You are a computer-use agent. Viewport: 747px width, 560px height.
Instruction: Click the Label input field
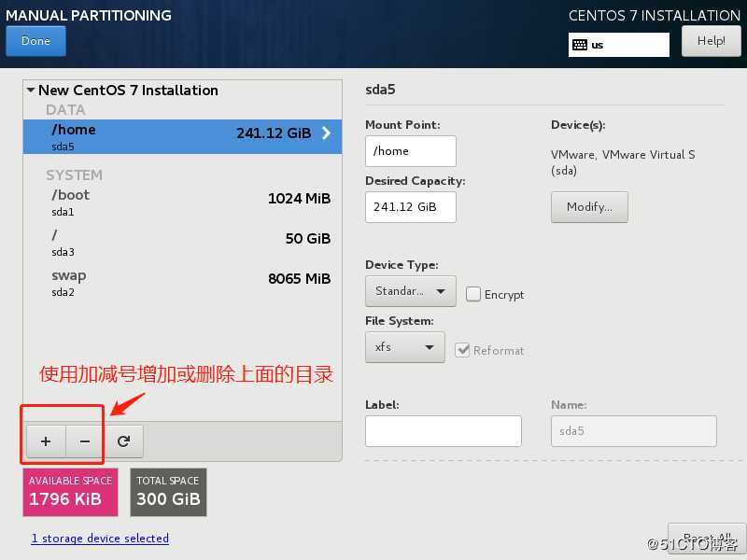click(443, 431)
